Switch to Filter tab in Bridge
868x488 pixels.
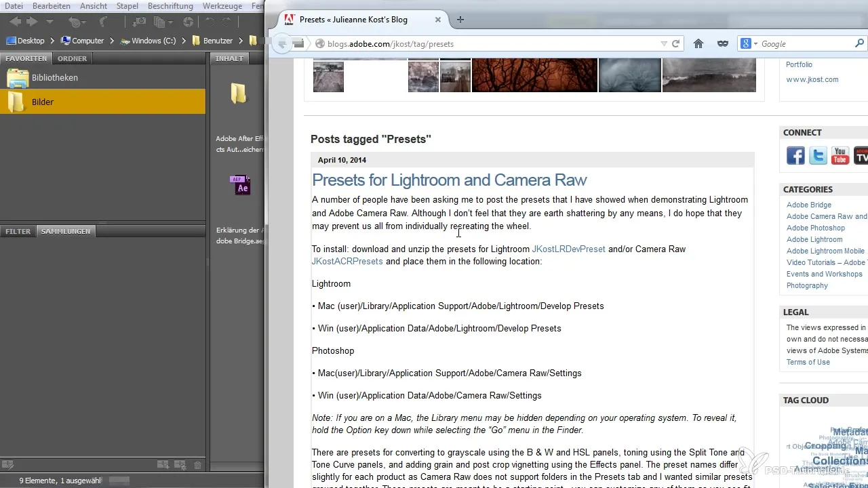18,231
